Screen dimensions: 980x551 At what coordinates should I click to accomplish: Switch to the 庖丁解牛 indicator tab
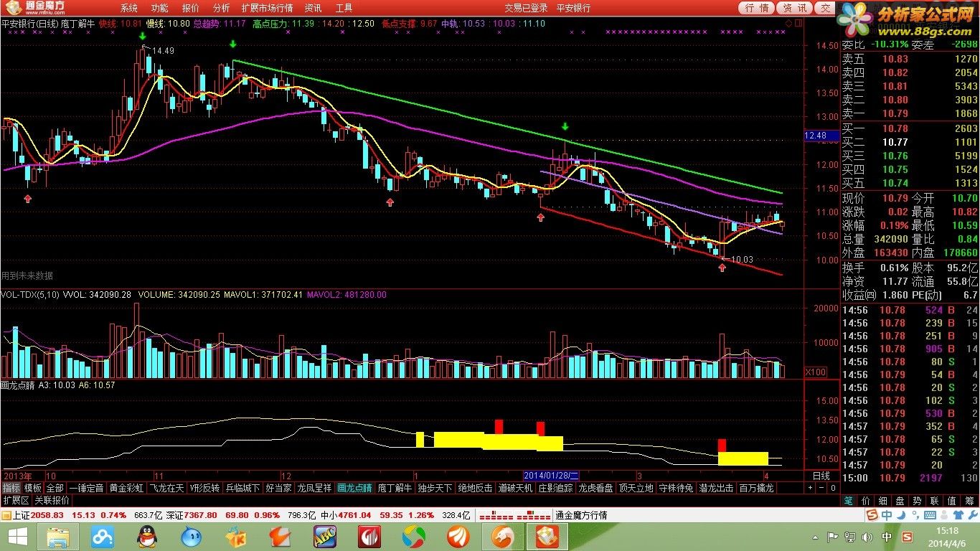(395, 488)
